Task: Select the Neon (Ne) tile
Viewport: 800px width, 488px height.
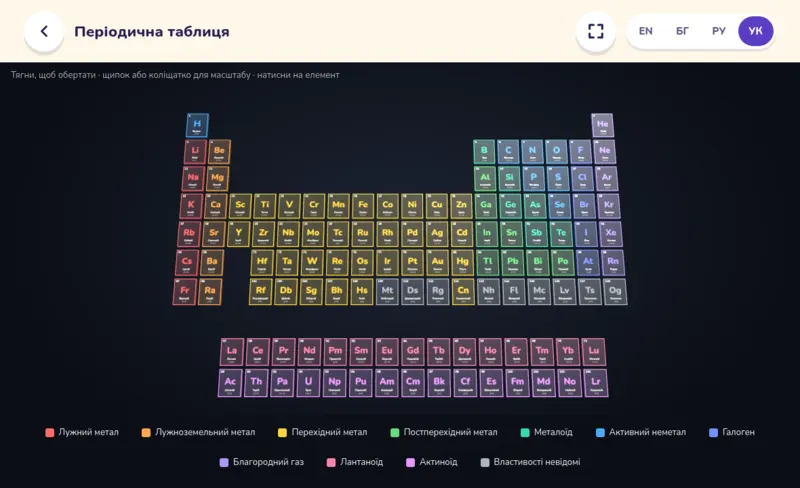Action: pos(605,152)
